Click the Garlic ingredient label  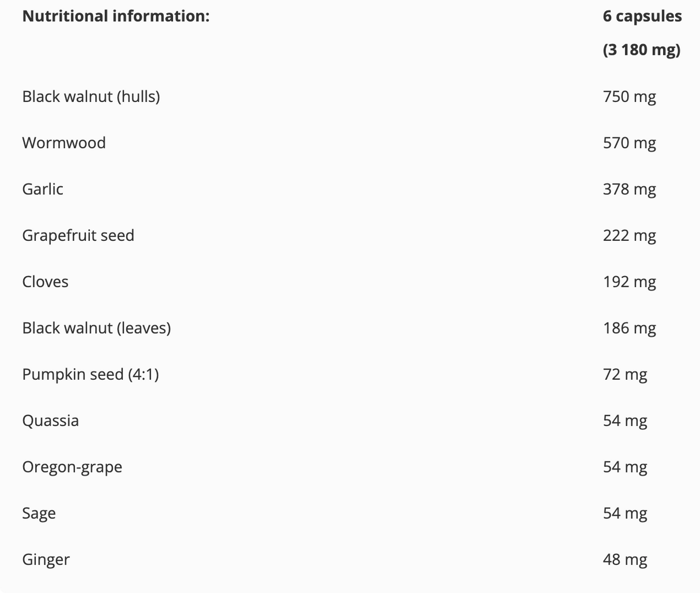[x=43, y=189]
